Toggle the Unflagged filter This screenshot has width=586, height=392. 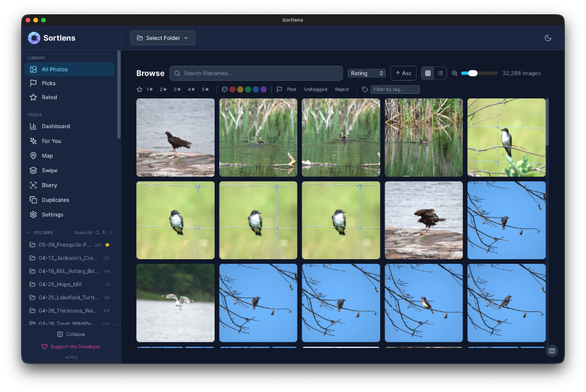[315, 89]
